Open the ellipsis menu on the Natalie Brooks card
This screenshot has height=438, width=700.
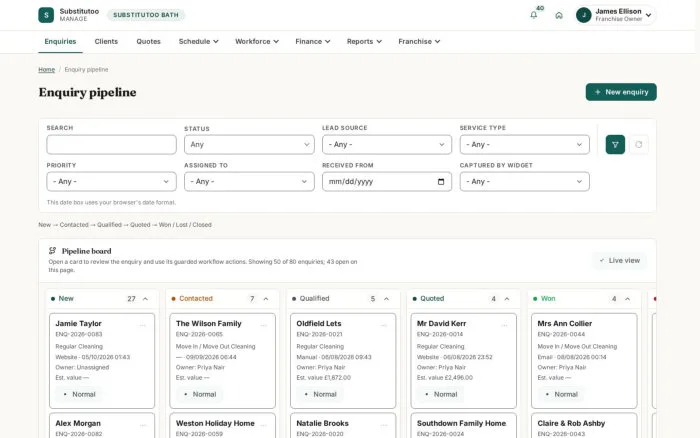pos(384,425)
